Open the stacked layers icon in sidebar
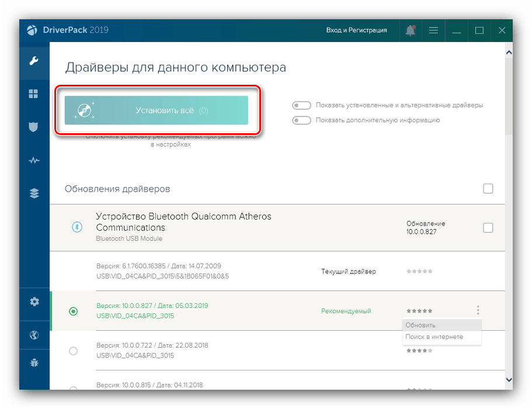The height and width of the screenshot is (409, 532). click(34, 194)
